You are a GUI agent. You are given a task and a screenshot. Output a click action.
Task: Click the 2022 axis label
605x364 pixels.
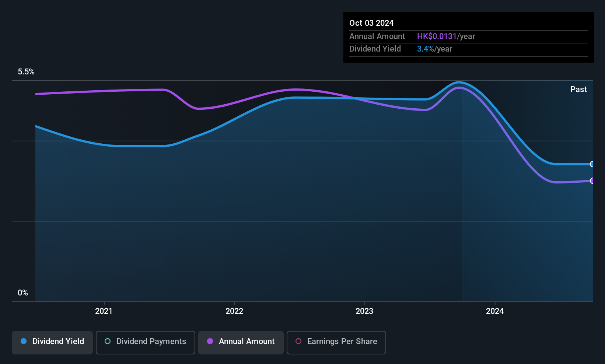234,311
